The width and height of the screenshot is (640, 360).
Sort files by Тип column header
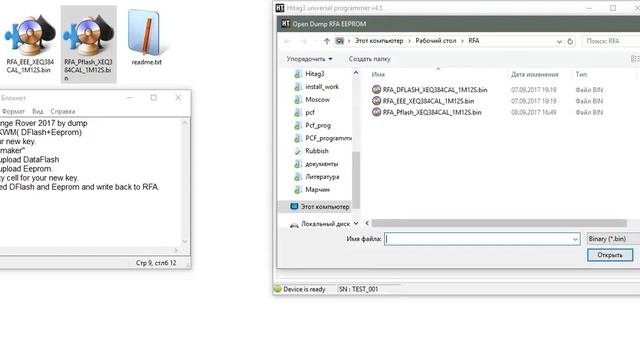[581, 74]
